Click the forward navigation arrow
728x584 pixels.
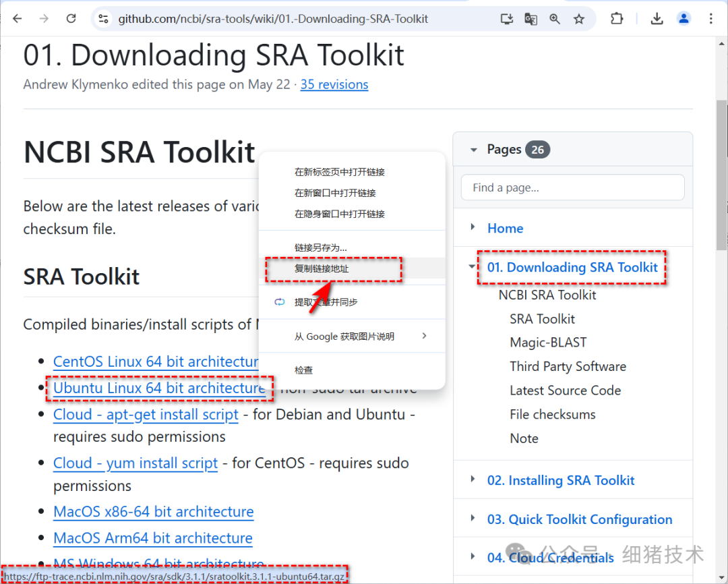[43, 18]
